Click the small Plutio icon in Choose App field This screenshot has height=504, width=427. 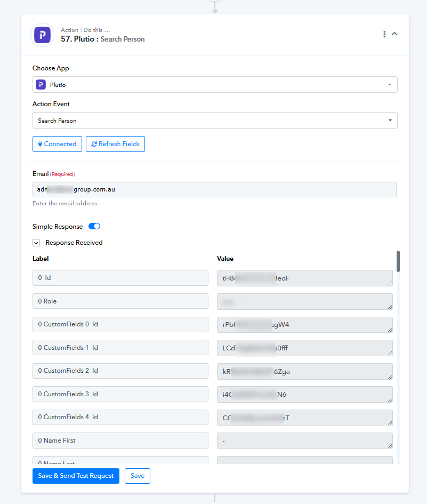(x=41, y=85)
